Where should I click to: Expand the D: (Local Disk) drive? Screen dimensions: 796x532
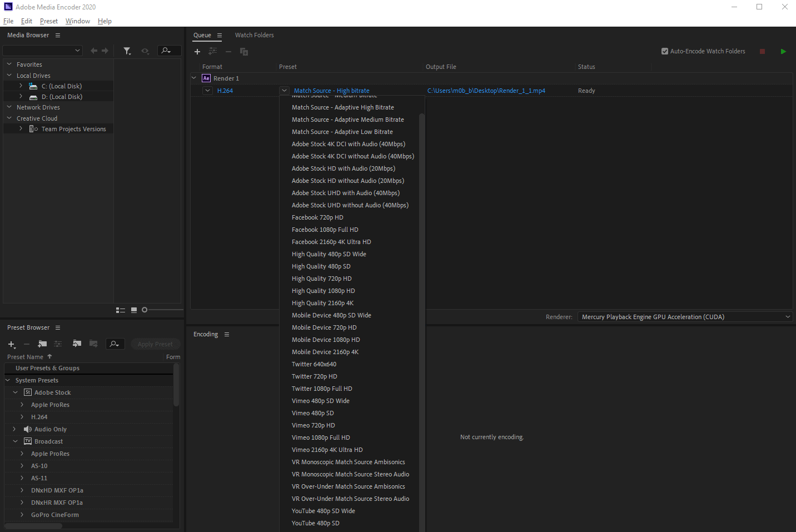click(21, 96)
